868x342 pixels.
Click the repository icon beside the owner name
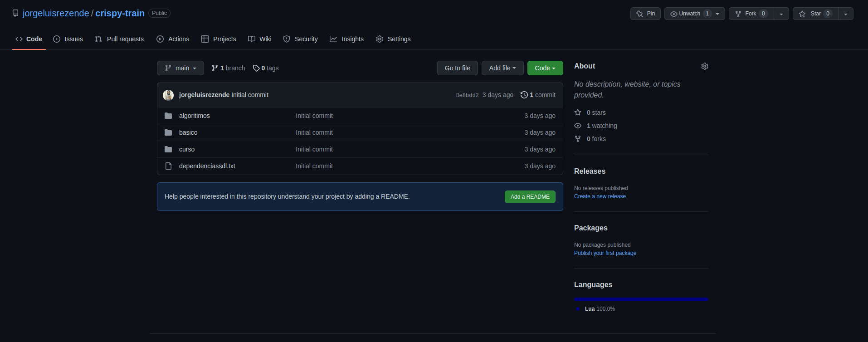(15, 13)
